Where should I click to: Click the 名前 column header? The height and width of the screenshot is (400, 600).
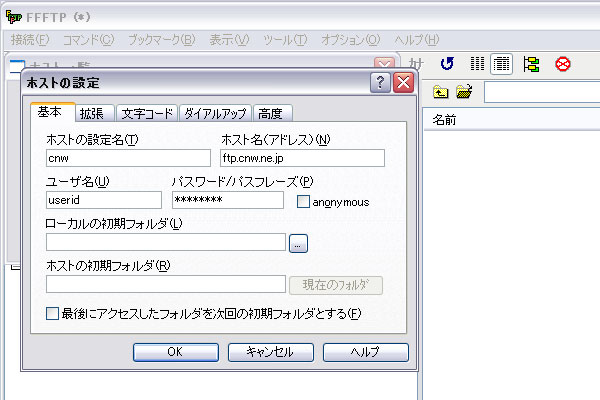coord(512,120)
